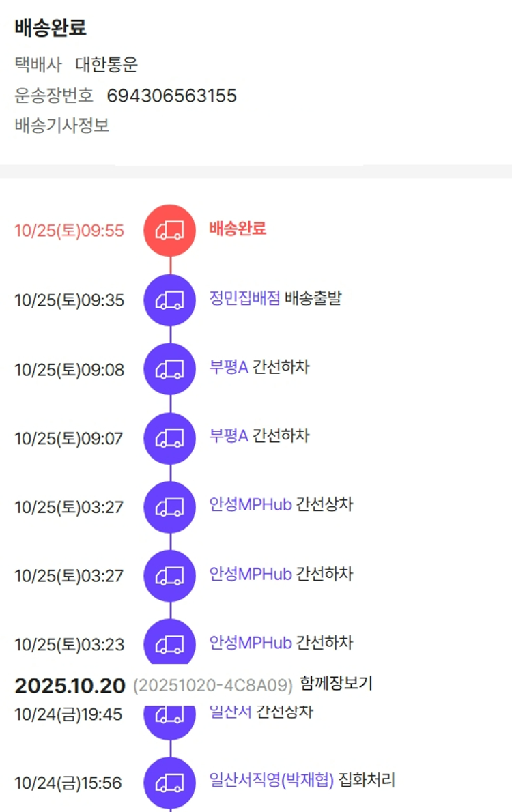
Task: Click the truck icon for 안성MPHub 간선상차
Action: [170, 507]
